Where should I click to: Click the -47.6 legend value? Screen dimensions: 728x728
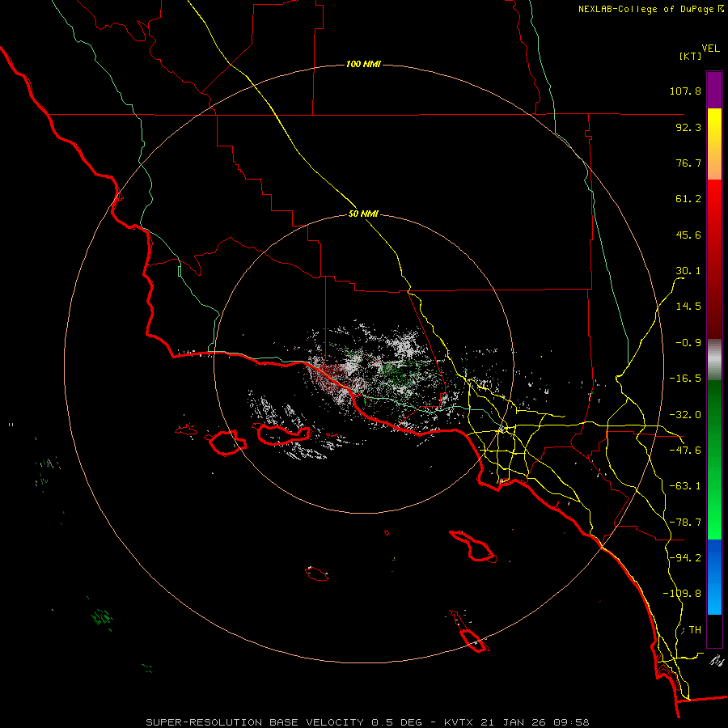(685, 451)
